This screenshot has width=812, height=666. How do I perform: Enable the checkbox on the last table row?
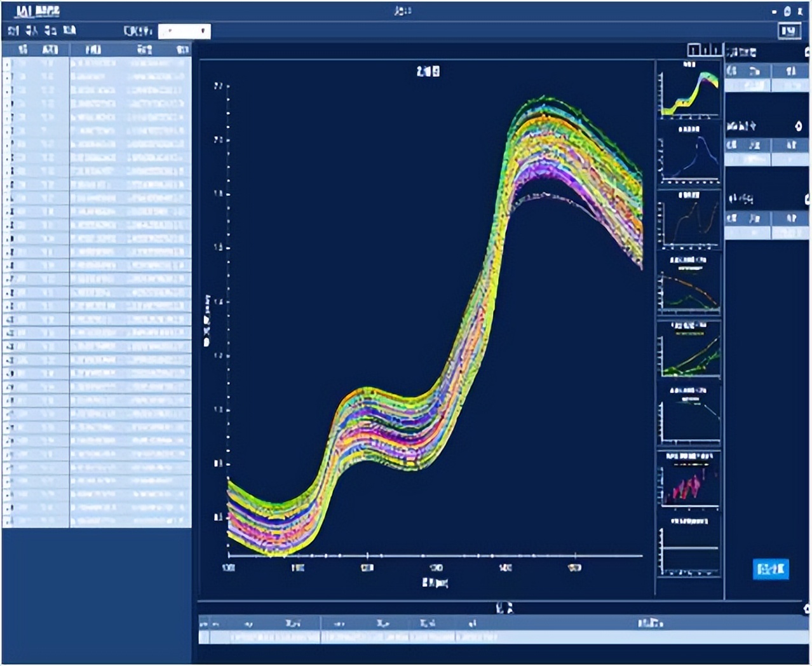(x=6, y=521)
